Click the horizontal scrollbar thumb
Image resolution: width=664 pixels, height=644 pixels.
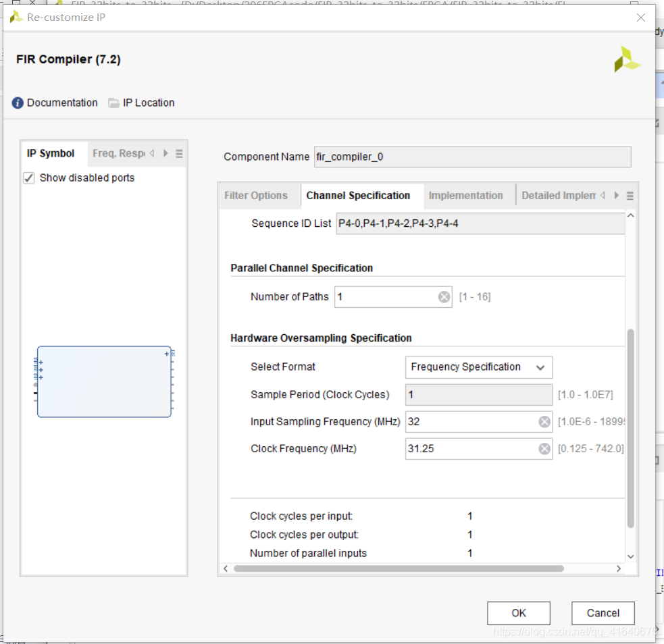coord(399,568)
